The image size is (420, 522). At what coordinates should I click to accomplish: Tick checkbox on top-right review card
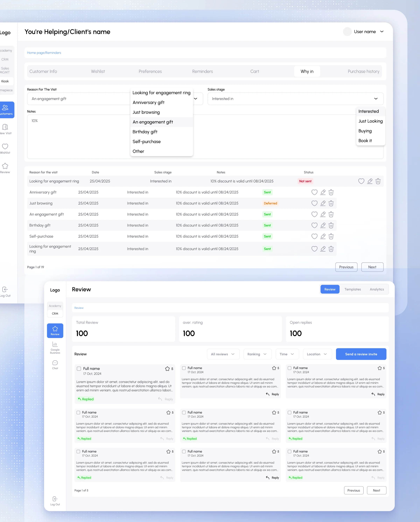point(289,368)
